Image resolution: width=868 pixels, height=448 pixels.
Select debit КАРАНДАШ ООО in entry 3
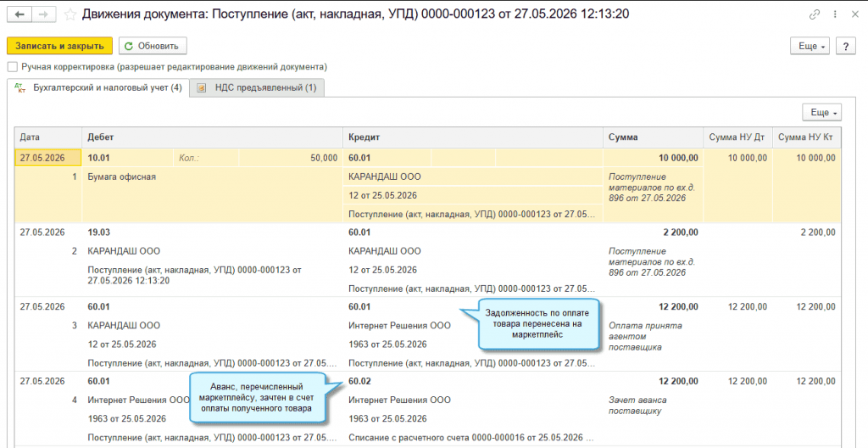pos(124,326)
